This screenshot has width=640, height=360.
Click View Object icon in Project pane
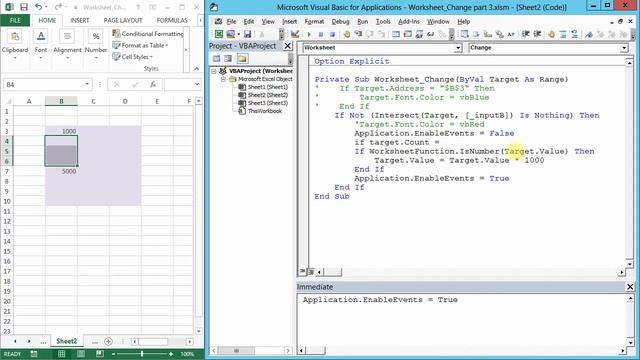click(228, 59)
